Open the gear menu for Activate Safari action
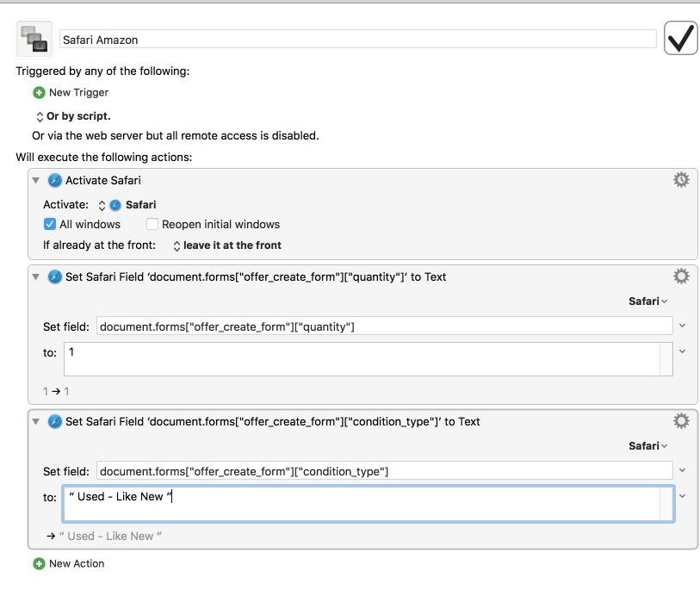This screenshot has width=700, height=590. click(681, 179)
